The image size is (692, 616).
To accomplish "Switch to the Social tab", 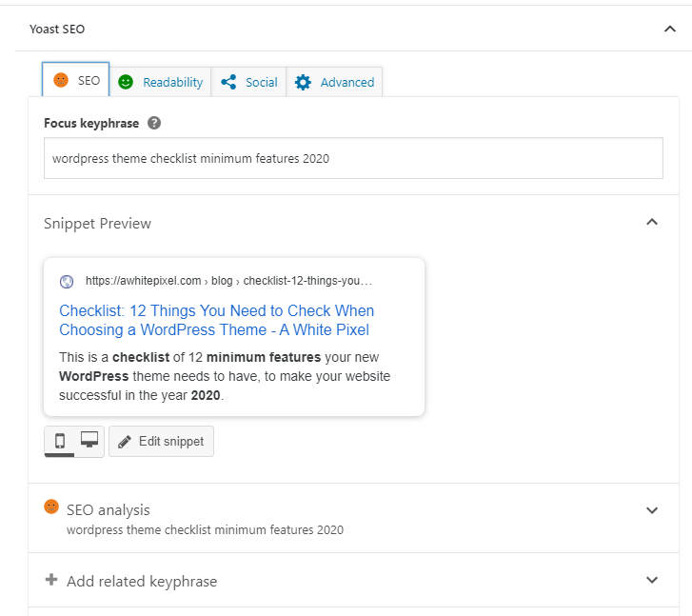I will tap(248, 82).
